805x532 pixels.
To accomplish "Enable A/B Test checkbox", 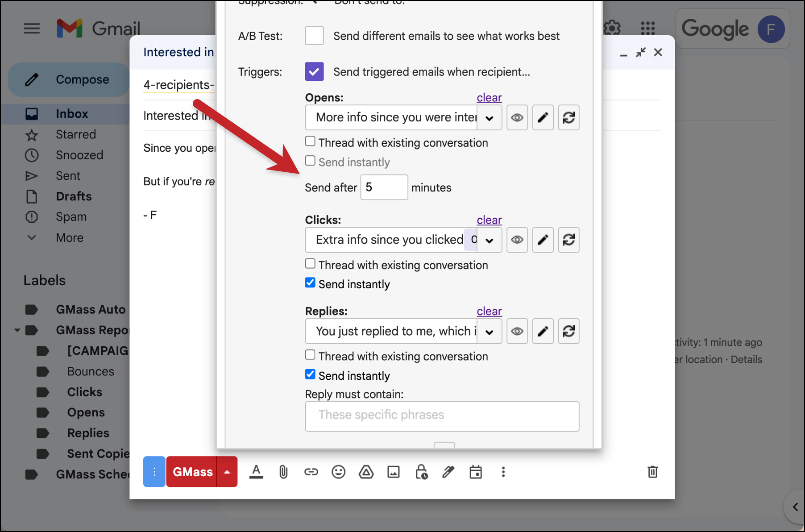I will [314, 36].
